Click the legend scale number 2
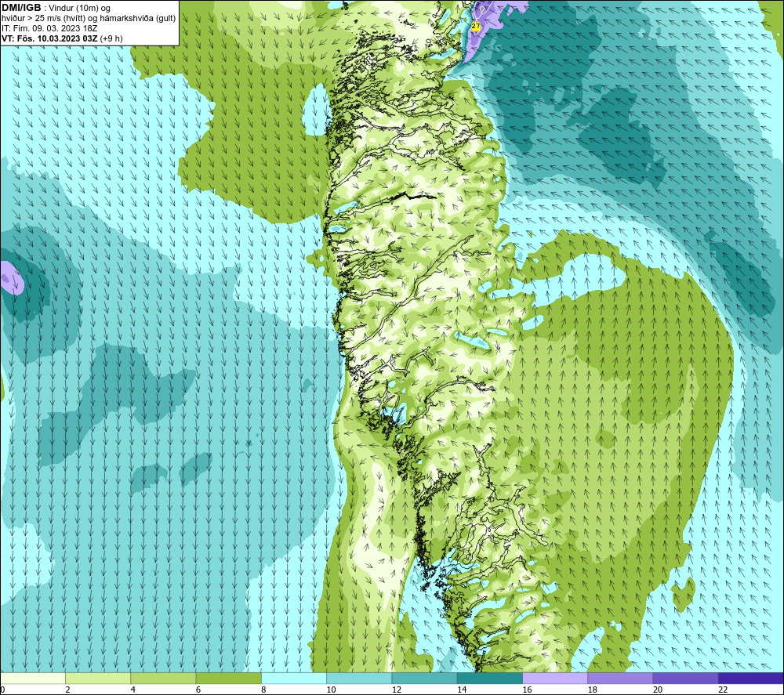Viewport: 784px width, 695px height. tap(67, 690)
